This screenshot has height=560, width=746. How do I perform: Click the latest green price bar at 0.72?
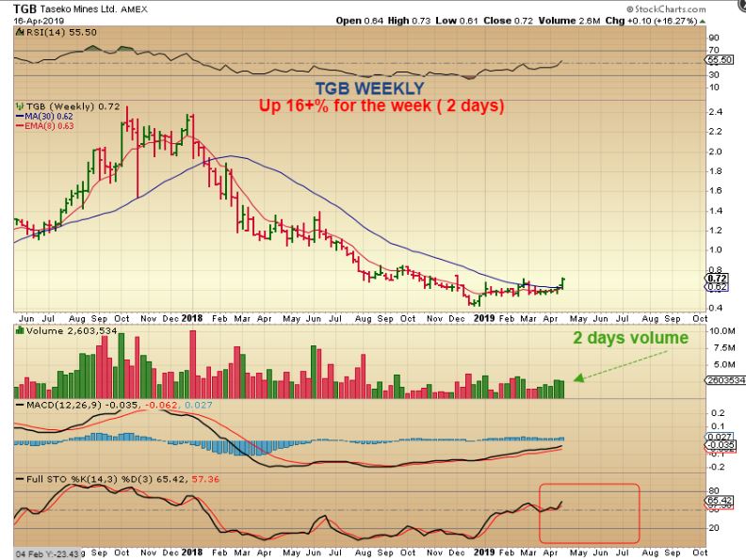[563, 283]
